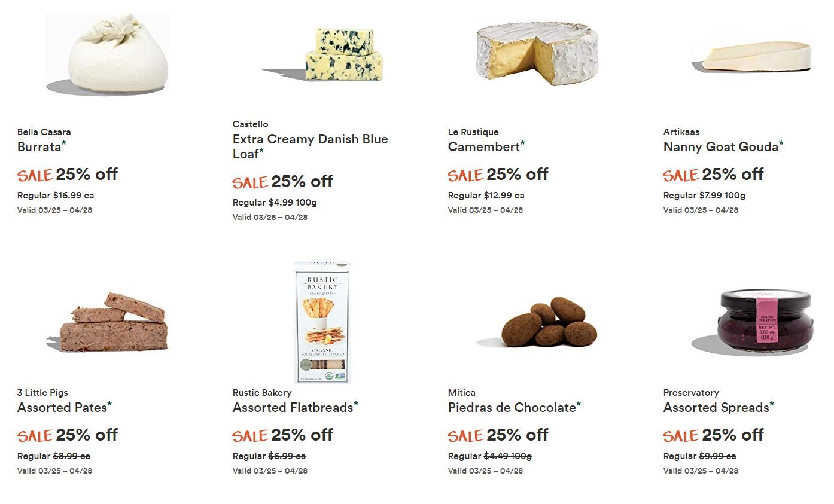This screenshot has width=834, height=504.
Task: Click the sale badge under Burrata
Action: 35,175
